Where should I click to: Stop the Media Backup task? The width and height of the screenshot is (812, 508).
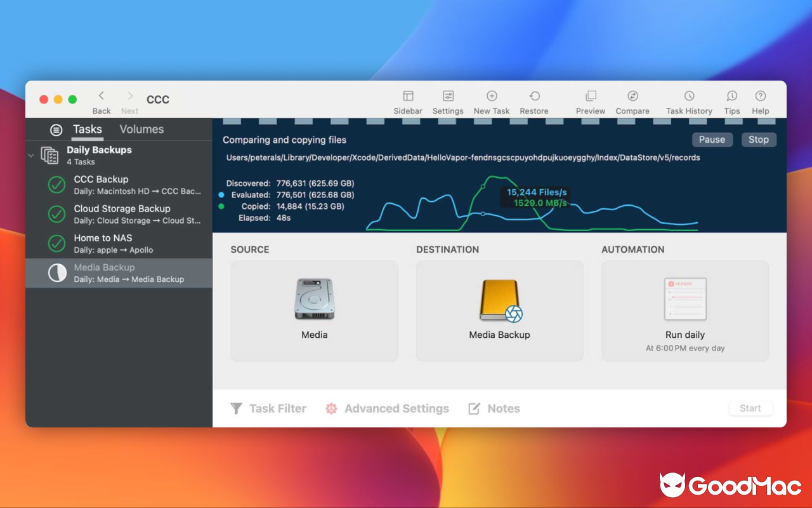pos(759,139)
